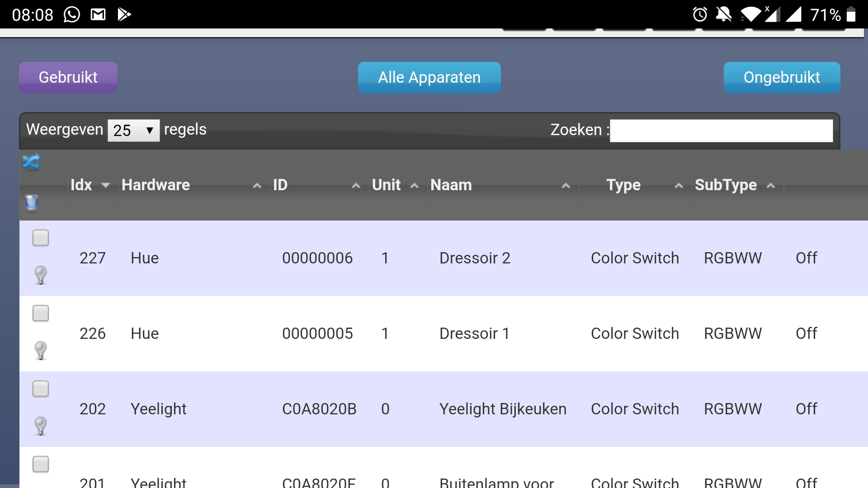868x488 pixels.
Task: Click the Naam column header text
Action: [451, 185]
